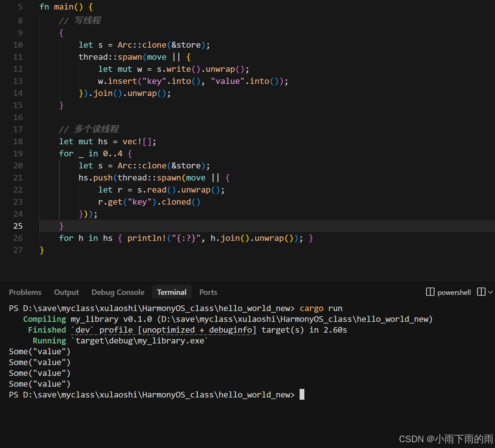Click 'let s = Arc::clone(&store);' on line 10
The width and height of the screenshot is (495, 448).
[x=144, y=45]
